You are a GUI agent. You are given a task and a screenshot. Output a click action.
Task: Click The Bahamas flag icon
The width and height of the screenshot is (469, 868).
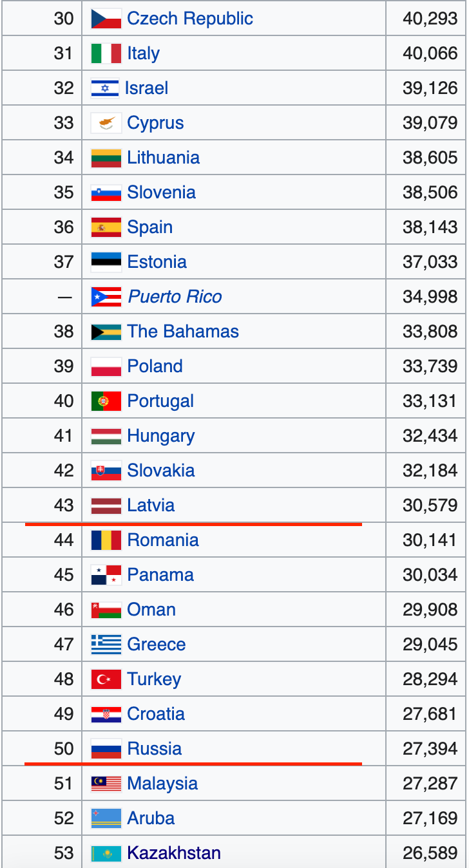(106, 332)
